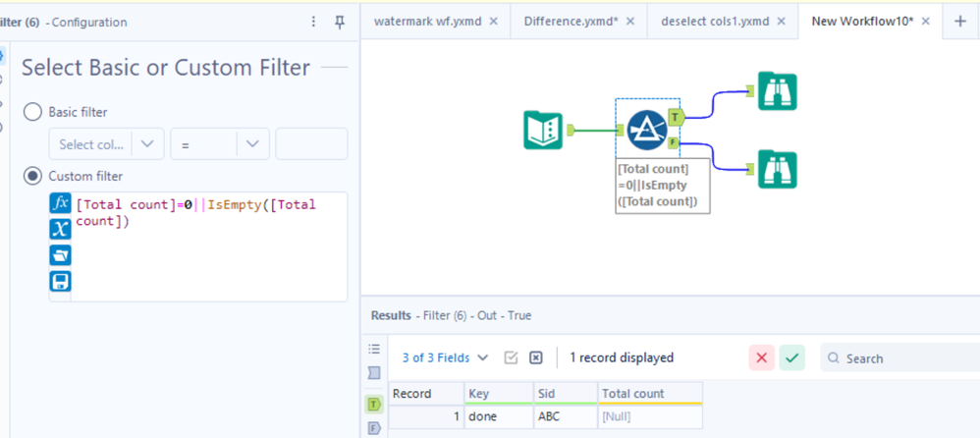Open saved expressions folder icon
The image size is (980, 438).
(60, 255)
